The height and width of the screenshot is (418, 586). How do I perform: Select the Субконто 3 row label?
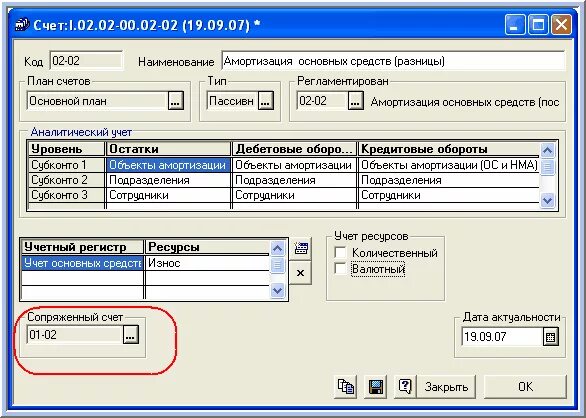(x=67, y=195)
